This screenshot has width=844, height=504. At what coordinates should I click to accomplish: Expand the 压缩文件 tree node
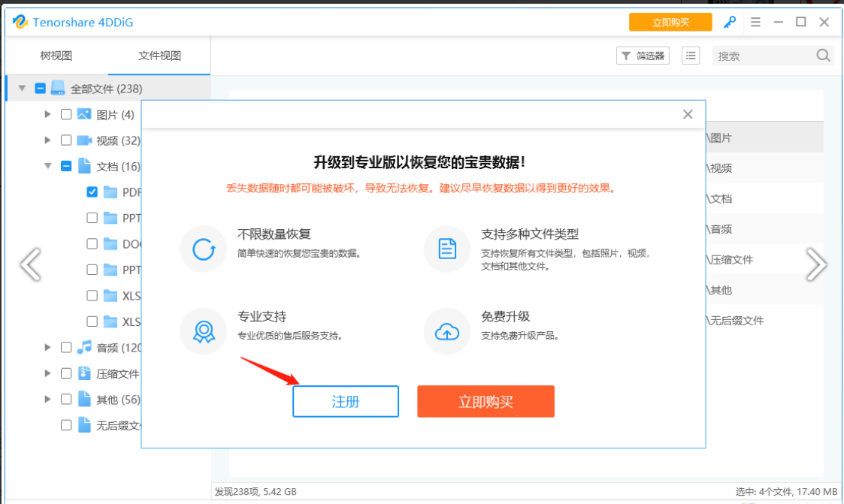tap(47, 373)
